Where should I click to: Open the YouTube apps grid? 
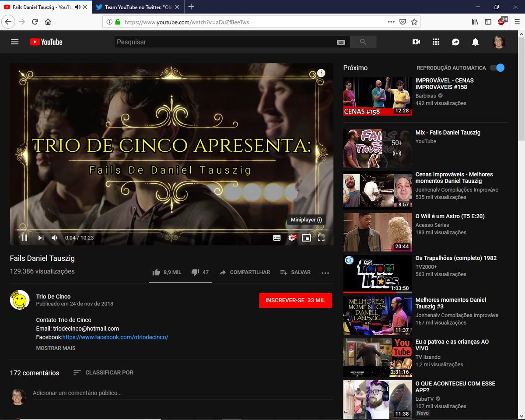(x=436, y=42)
